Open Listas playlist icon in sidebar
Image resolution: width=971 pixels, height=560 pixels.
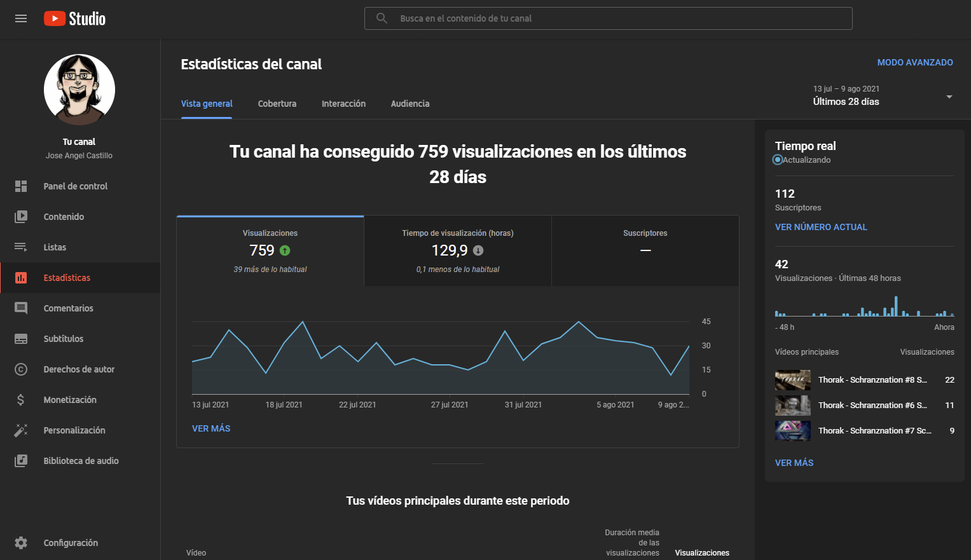pyautogui.click(x=21, y=247)
